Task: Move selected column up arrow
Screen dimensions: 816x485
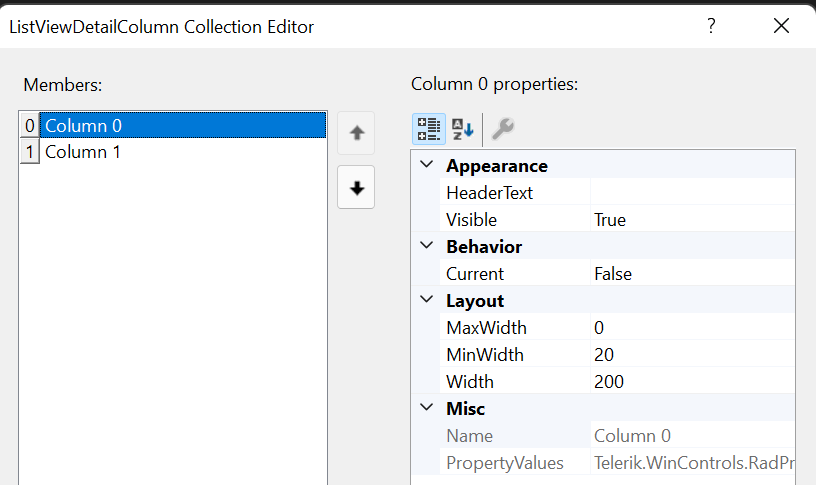Action: (356, 133)
